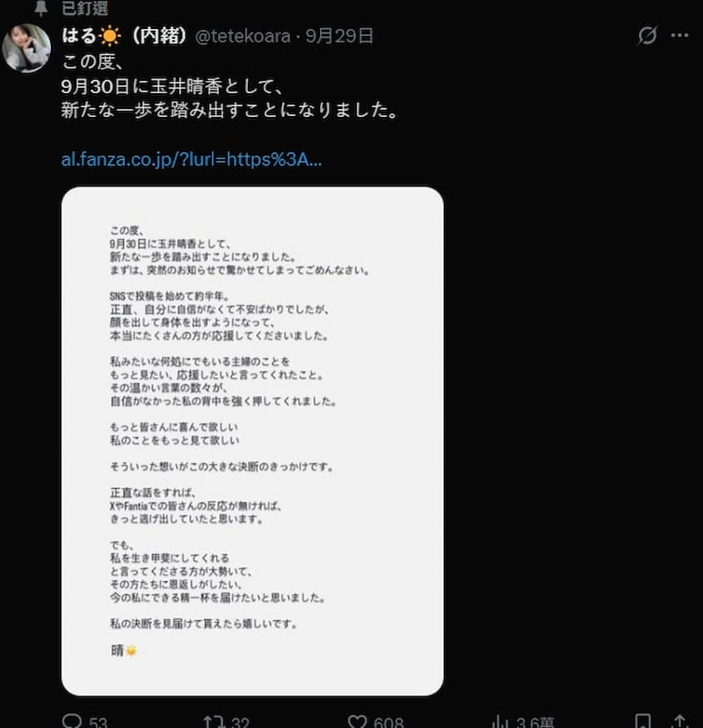
Task: Click the share upload arrow icon
Action: (680, 722)
